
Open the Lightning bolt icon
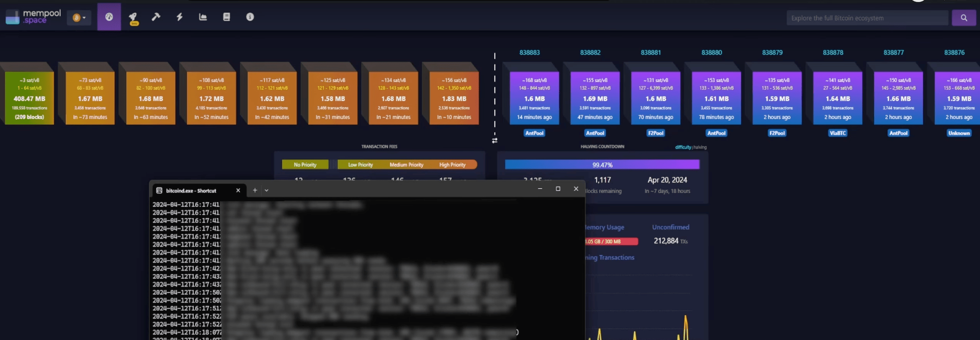(x=180, y=17)
